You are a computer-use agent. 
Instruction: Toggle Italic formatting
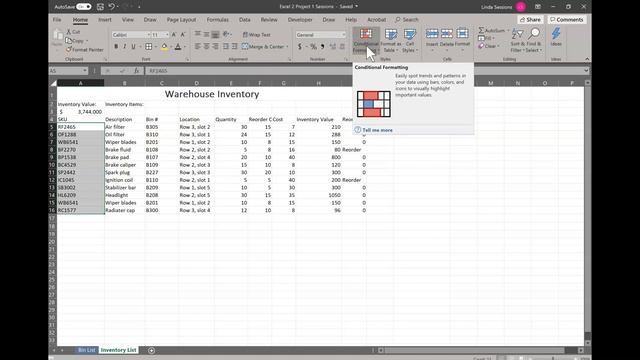[124, 47]
